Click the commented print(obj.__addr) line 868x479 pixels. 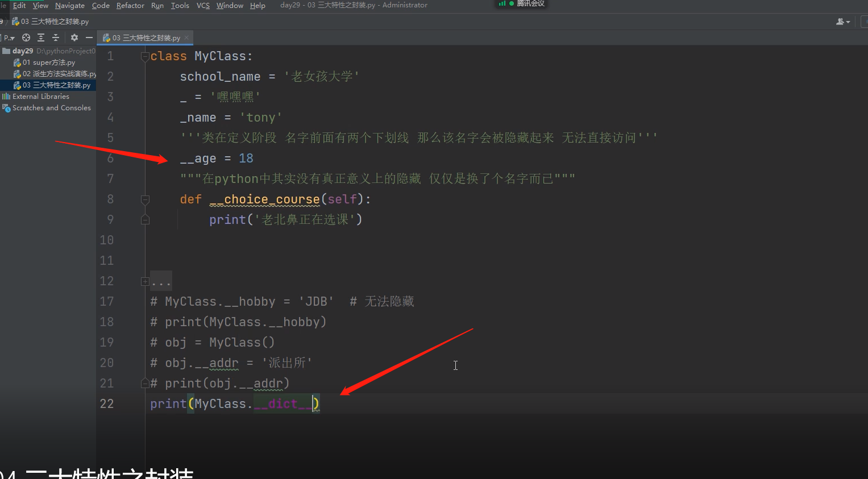pos(220,384)
